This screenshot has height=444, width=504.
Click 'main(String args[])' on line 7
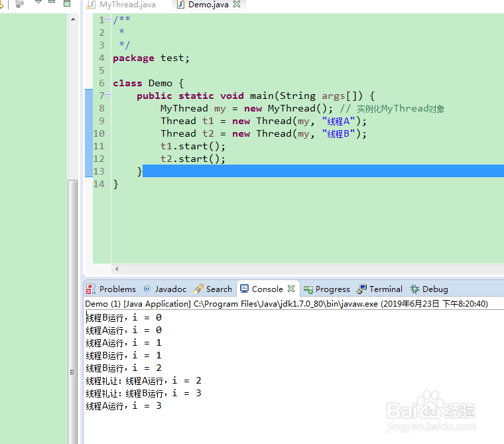pos(306,96)
